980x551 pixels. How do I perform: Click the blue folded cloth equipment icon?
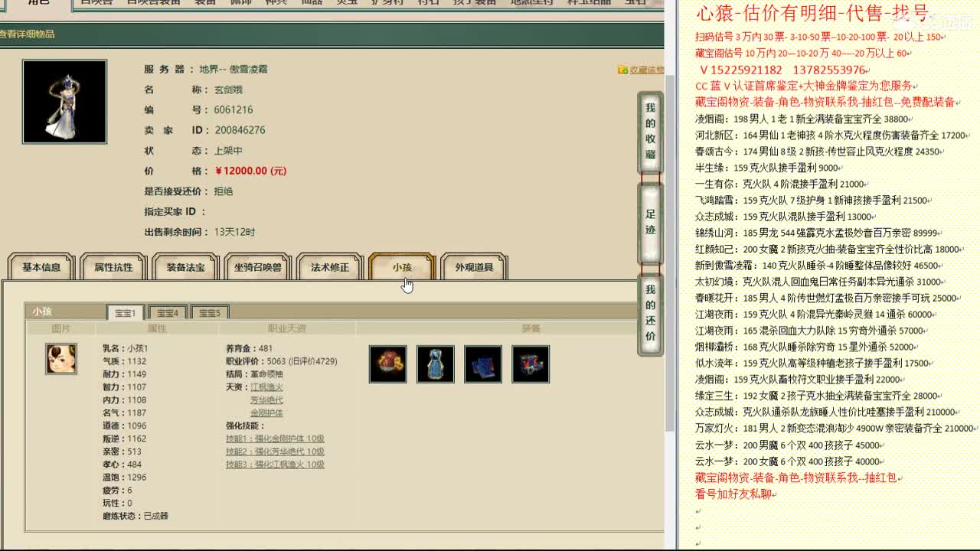(x=483, y=364)
